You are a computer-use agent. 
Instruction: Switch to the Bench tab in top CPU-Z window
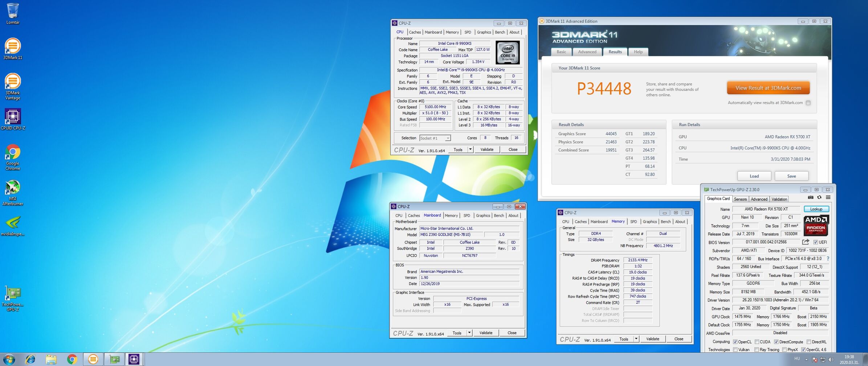[500, 32]
